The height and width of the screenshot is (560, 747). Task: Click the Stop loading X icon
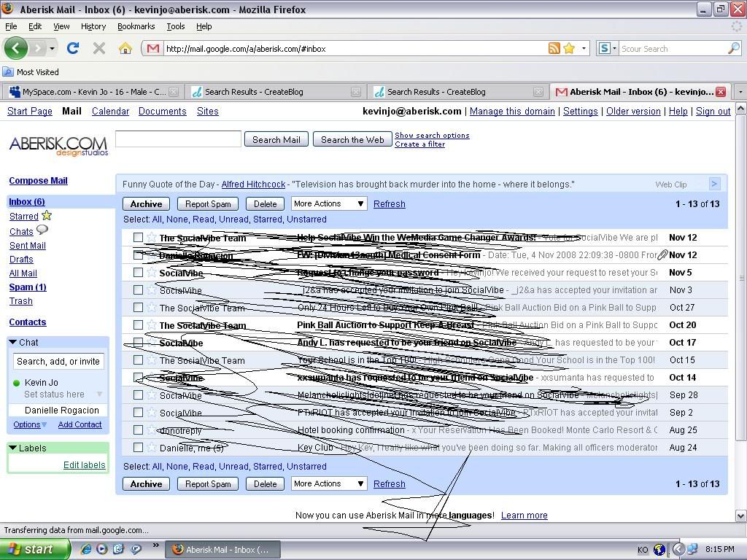(x=99, y=48)
